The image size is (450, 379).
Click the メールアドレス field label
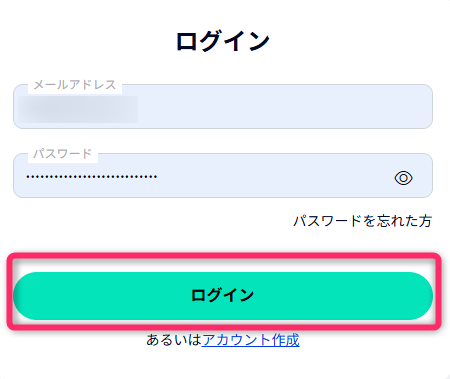(75, 85)
